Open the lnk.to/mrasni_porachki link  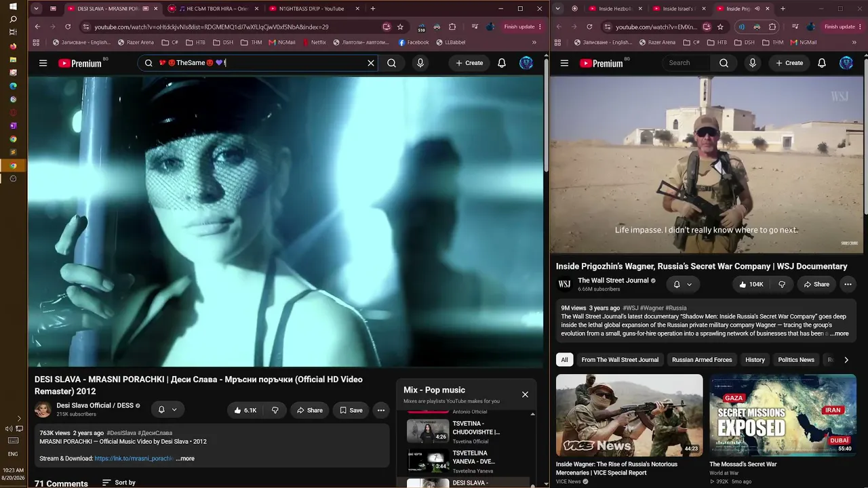pos(134,459)
